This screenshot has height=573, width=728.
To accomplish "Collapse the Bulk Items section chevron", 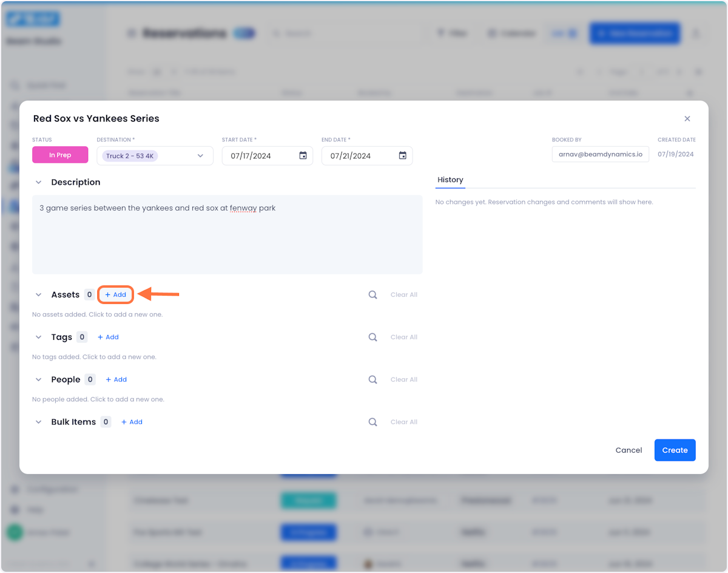I will click(x=39, y=422).
